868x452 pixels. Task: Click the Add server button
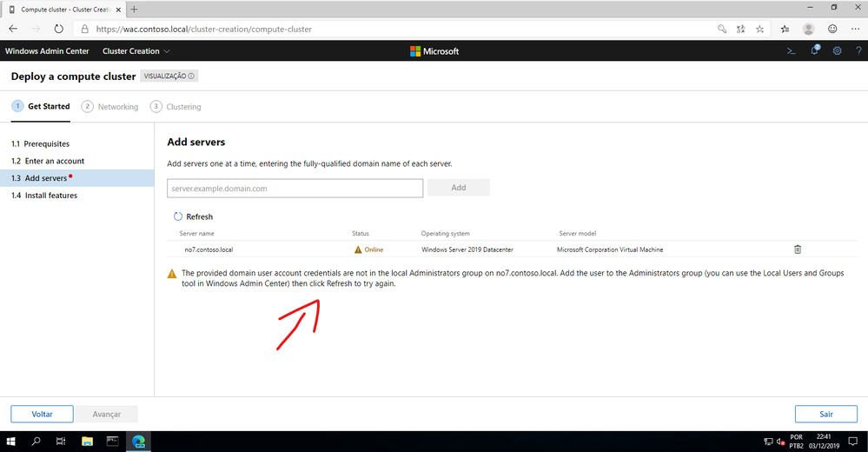[459, 188]
